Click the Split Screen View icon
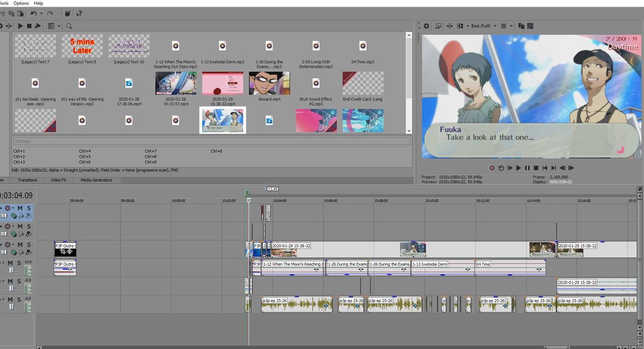The height and width of the screenshot is (349, 644). click(460, 26)
